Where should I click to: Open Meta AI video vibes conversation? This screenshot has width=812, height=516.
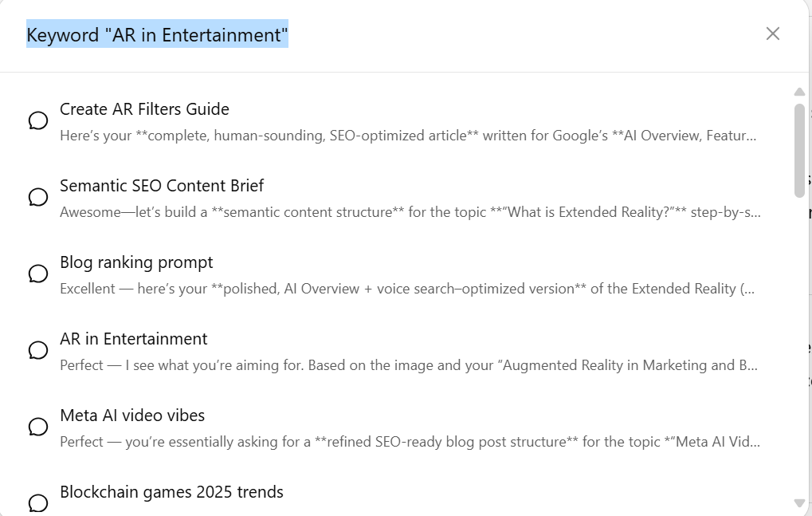coord(132,416)
